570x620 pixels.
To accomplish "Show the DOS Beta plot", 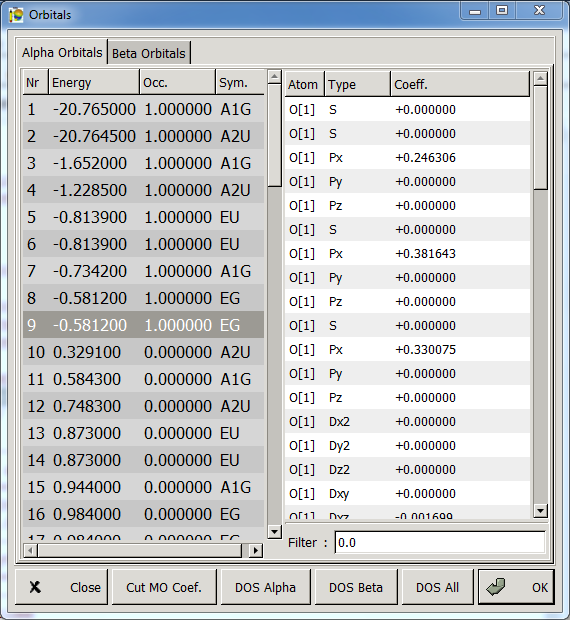I will pos(356,587).
